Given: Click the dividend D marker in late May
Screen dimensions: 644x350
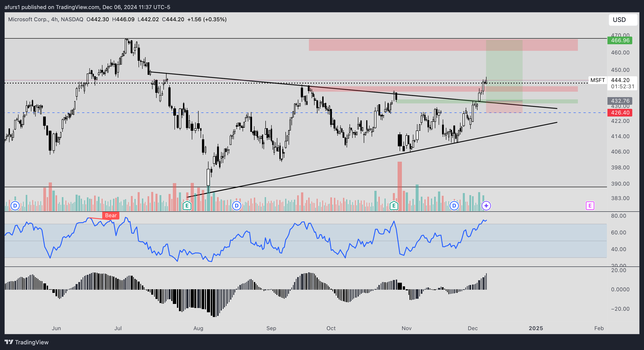Looking at the screenshot, I should click(15, 206).
